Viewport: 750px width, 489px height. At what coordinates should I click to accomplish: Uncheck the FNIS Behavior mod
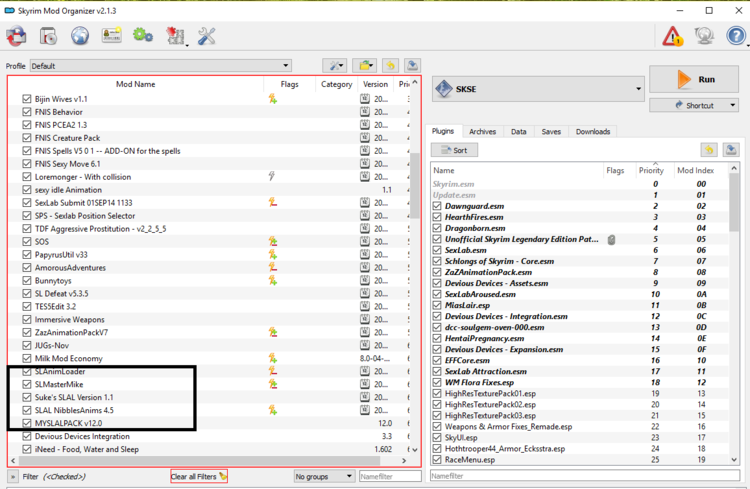pyautogui.click(x=27, y=112)
